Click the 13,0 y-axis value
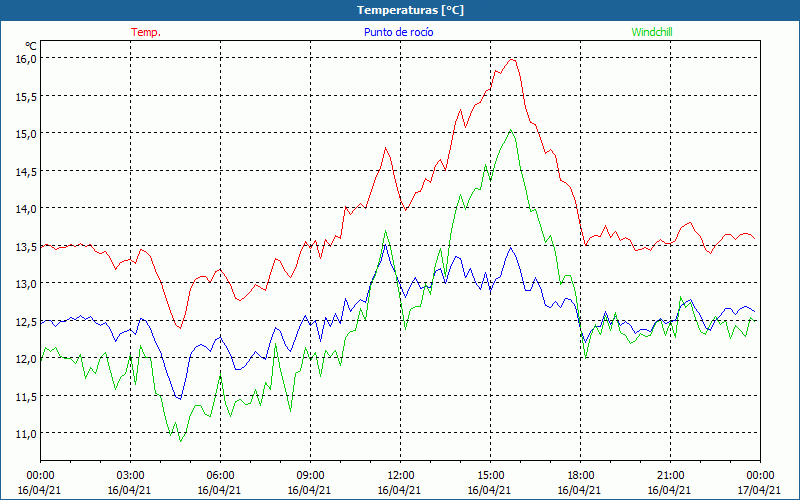Image resolution: width=800 pixels, height=500 pixels. (26, 284)
